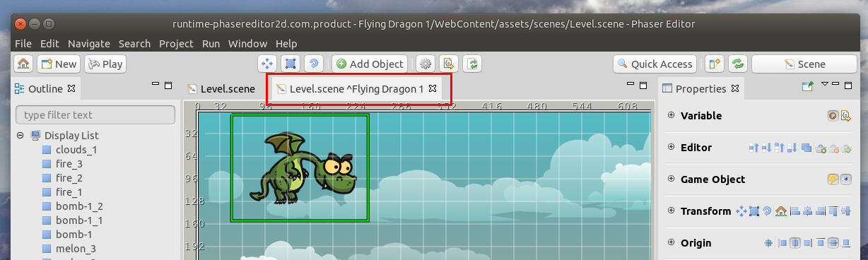The height and width of the screenshot is (260, 868).
Task: Click the Add Object button
Action: coord(370,64)
